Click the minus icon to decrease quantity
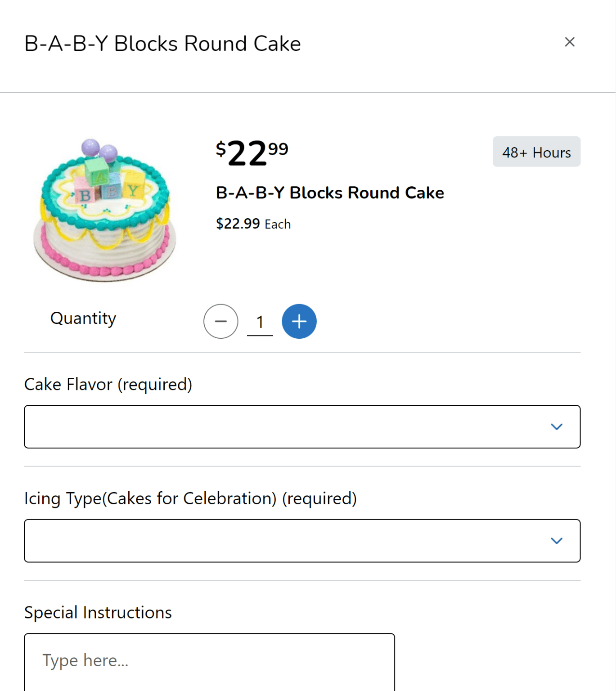616x691 pixels. (x=220, y=321)
